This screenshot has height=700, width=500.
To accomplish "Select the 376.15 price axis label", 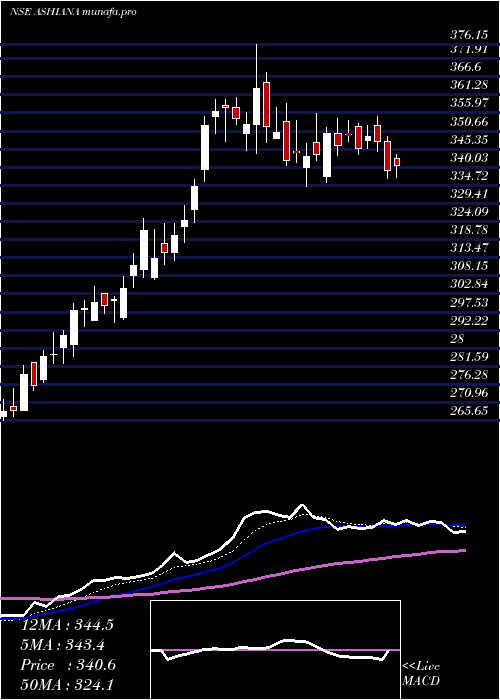I will click(468, 35).
